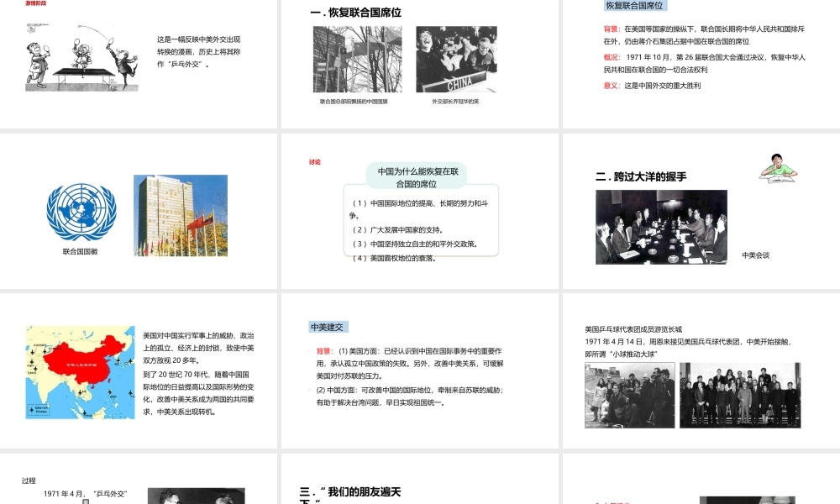Click the heading "二. 跨过大洋的握手"

[641, 176]
